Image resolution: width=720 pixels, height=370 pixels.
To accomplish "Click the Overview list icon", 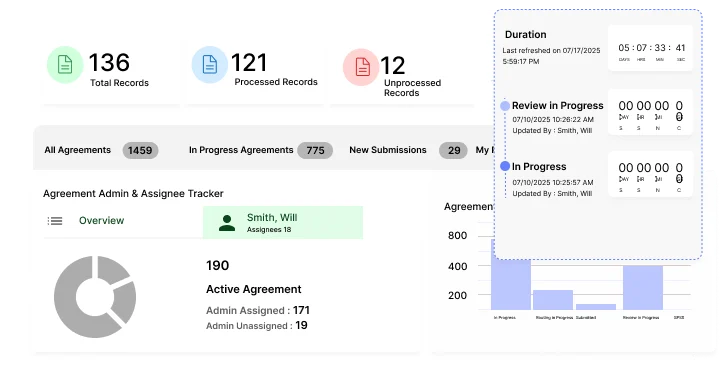I will click(x=55, y=221).
